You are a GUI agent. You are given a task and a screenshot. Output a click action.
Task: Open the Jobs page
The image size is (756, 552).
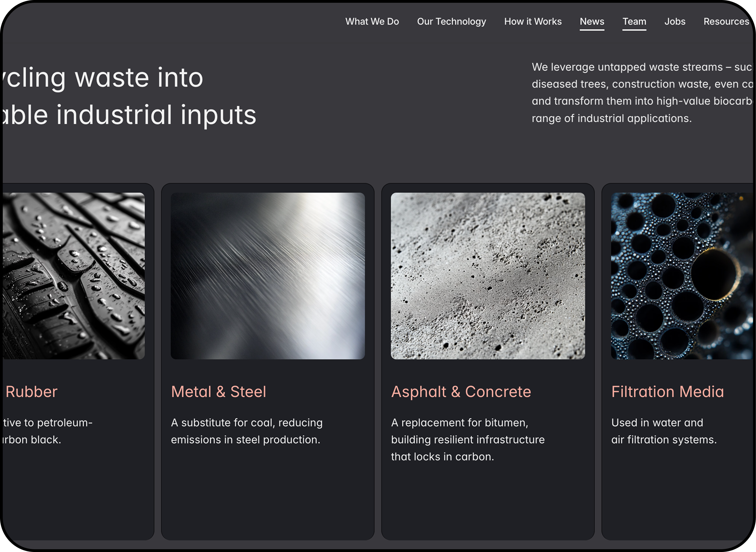[675, 21]
